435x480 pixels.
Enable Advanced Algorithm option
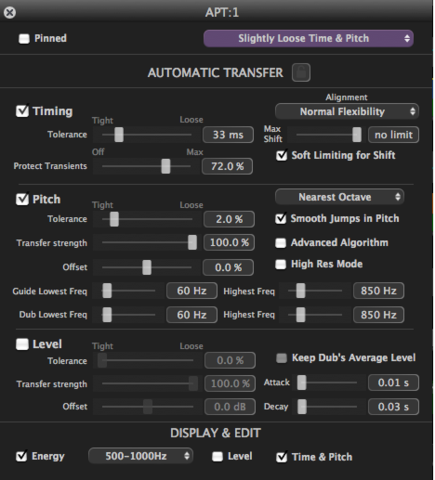[280, 243]
